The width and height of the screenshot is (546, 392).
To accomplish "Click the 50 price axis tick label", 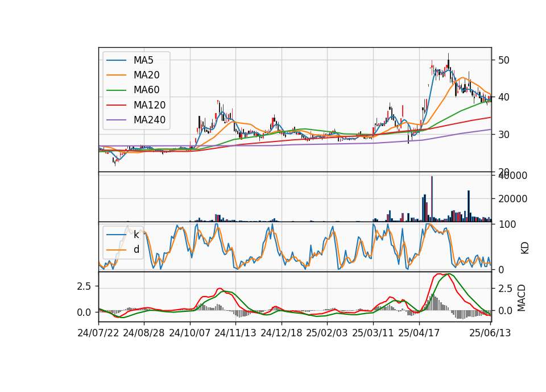I will pos(503,60).
